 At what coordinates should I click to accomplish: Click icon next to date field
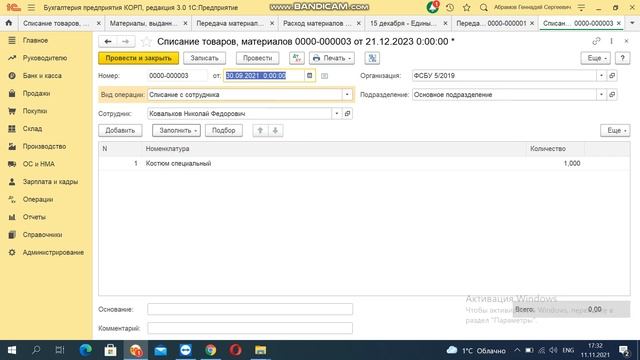tap(324, 76)
